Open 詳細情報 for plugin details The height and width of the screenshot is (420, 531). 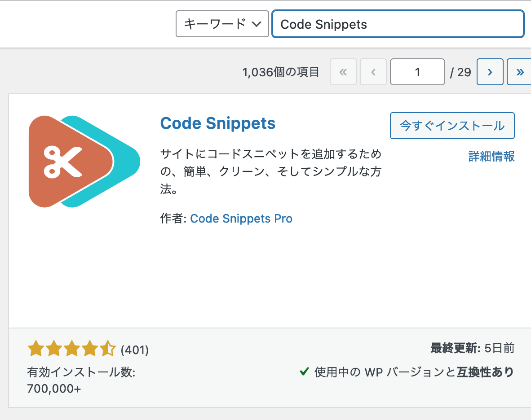tap(491, 157)
